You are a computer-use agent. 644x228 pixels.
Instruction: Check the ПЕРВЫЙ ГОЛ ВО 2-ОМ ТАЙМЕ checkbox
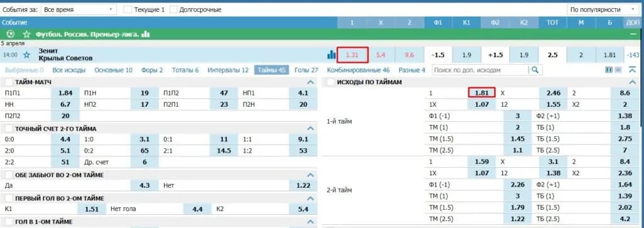tap(9, 198)
